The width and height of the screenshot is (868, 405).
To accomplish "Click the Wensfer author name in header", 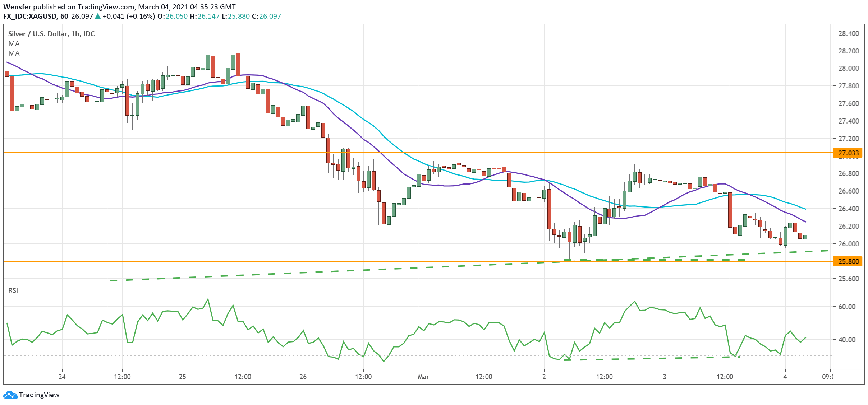I will [17, 7].
